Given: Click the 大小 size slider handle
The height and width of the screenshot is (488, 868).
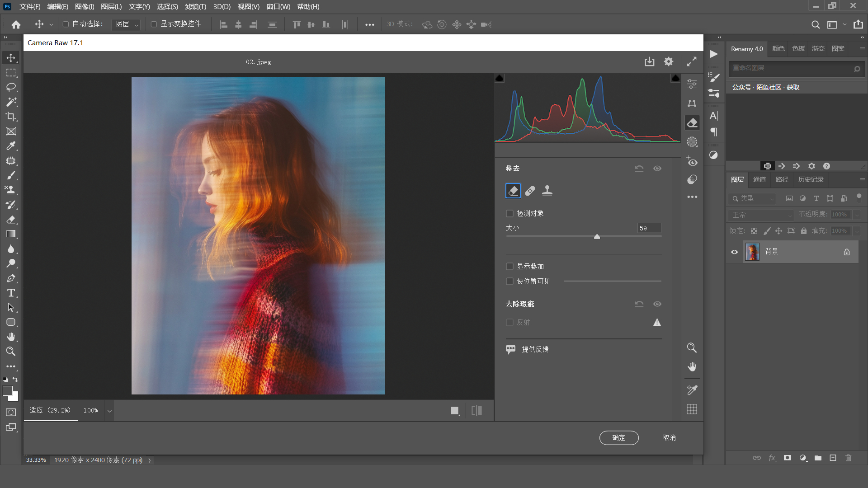Looking at the screenshot, I should pos(597,236).
